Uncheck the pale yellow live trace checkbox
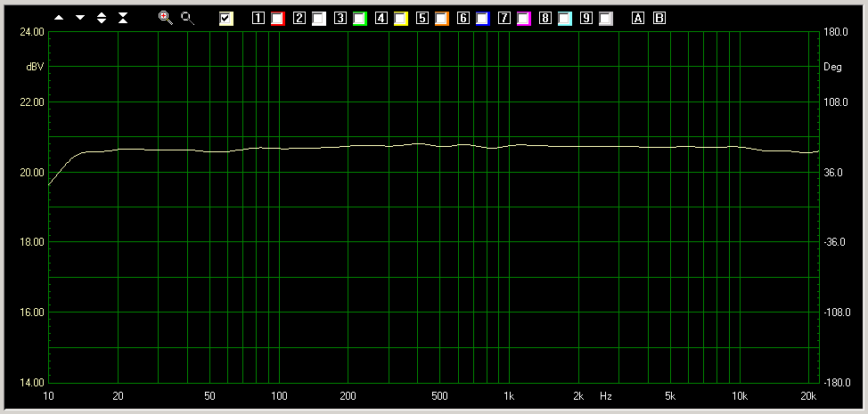Screen dimensions: 868x414 pyautogui.click(x=225, y=18)
